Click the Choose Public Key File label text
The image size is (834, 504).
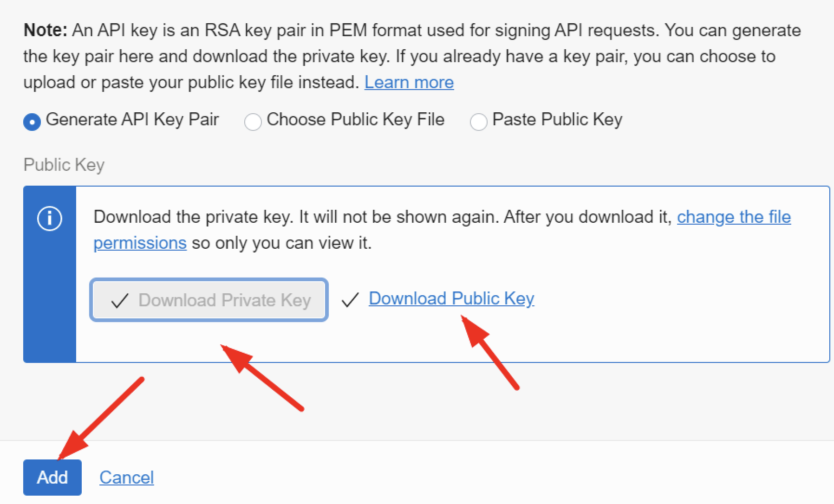click(x=355, y=120)
